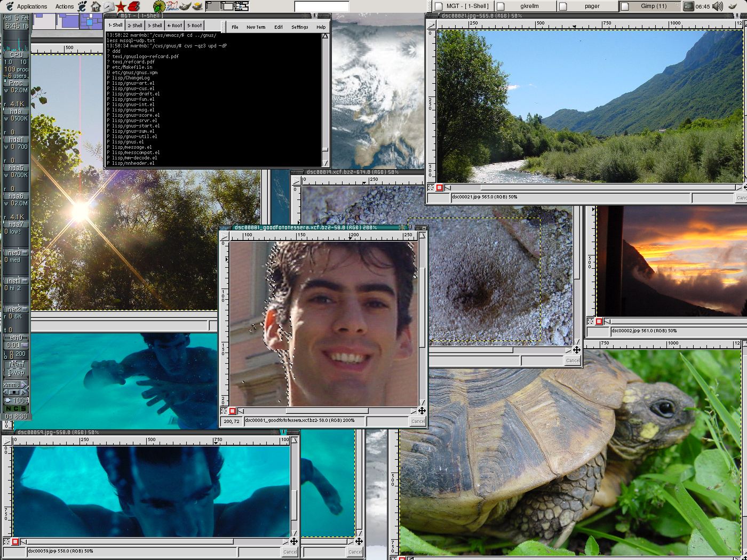Screen dimensions: 747x560
Task: Click navigation cross in dsc00059.jpg window
Action: coord(293,541)
